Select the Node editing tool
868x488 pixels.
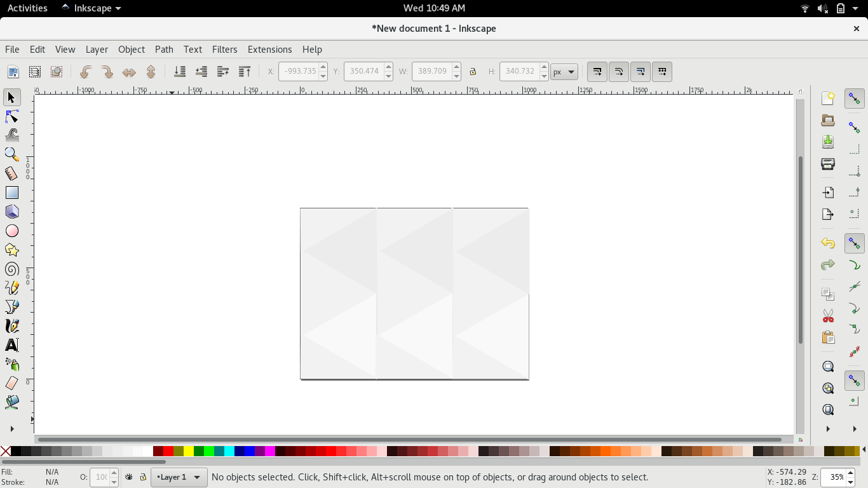click(11, 116)
